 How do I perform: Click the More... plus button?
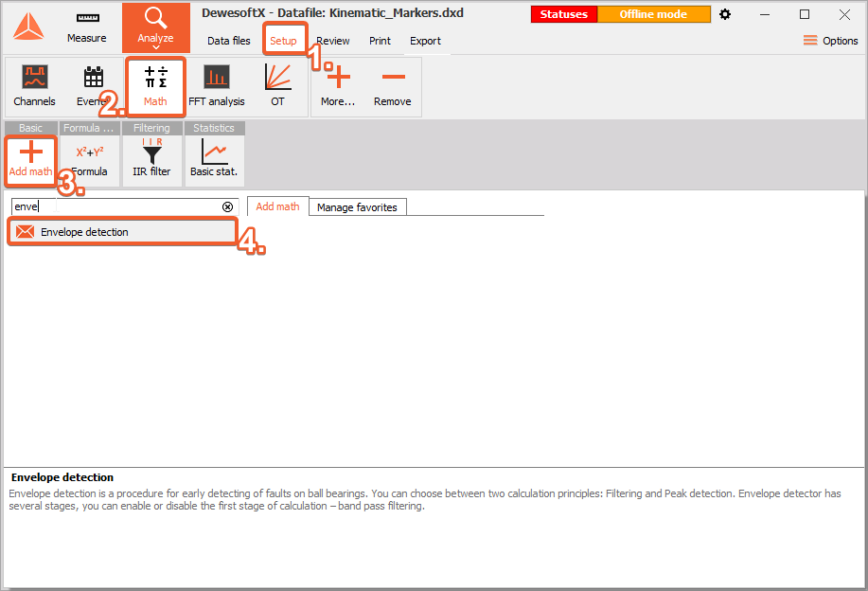click(338, 86)
